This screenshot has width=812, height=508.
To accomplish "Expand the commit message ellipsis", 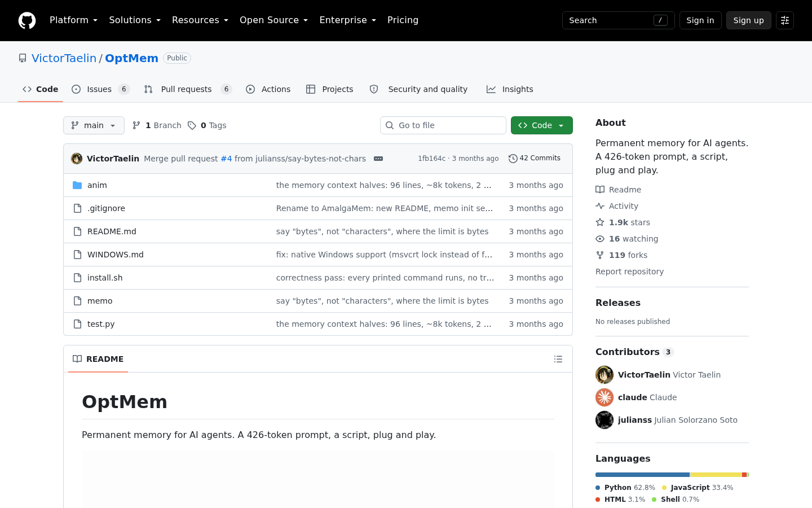I will tap(378, 159).
